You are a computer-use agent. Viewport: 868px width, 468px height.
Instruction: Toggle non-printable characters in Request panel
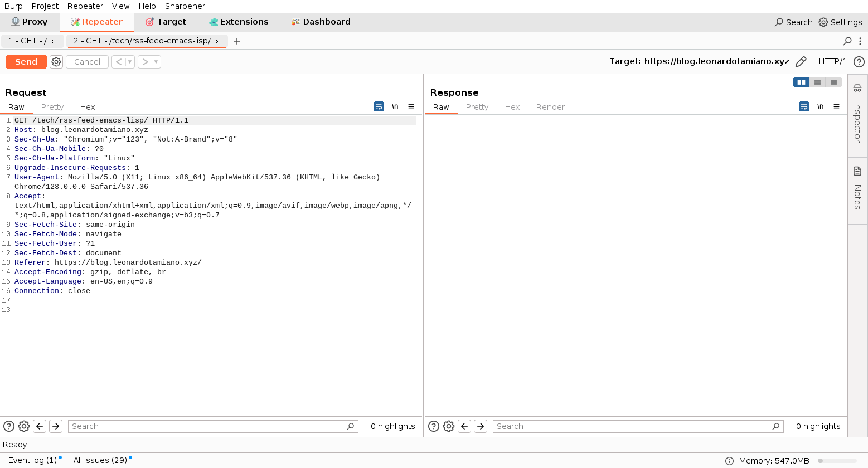point(395,106)
